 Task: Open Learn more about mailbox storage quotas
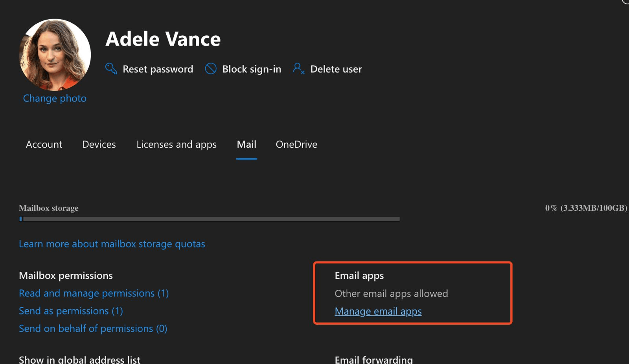click(112, 244)
